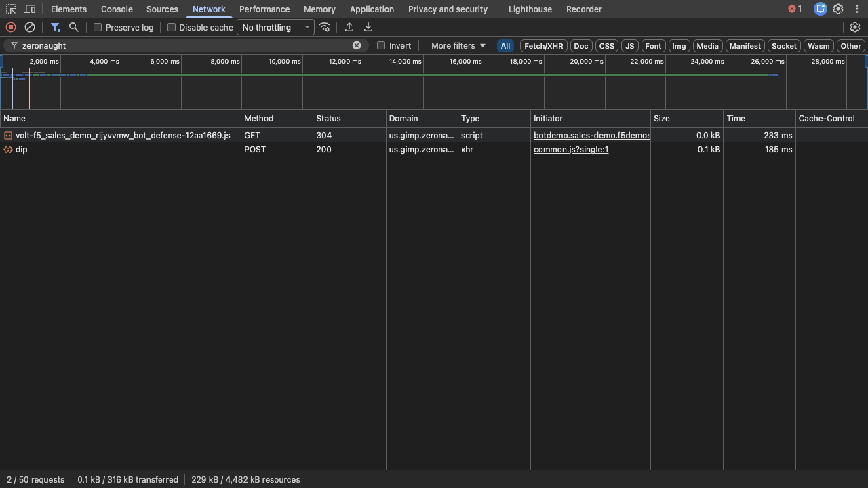Search within network headers and responses
This screenshot has height=488, width=868.
[73, 27]
